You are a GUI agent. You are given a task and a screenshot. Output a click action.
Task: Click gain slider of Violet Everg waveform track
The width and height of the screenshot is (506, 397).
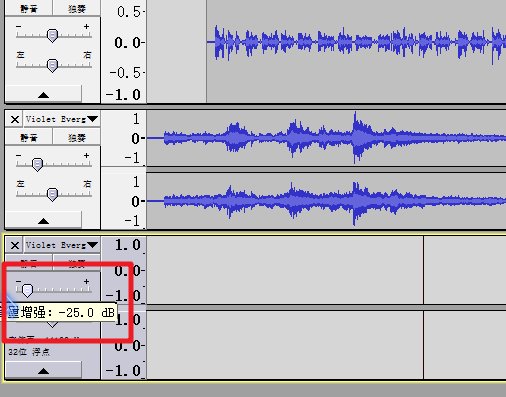point(37,164)
